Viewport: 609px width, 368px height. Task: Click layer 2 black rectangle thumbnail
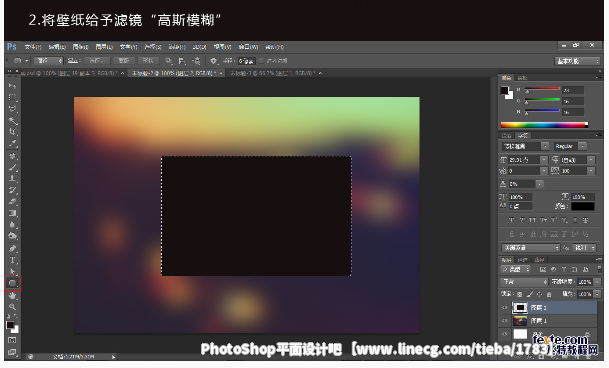tap(520, 307)
